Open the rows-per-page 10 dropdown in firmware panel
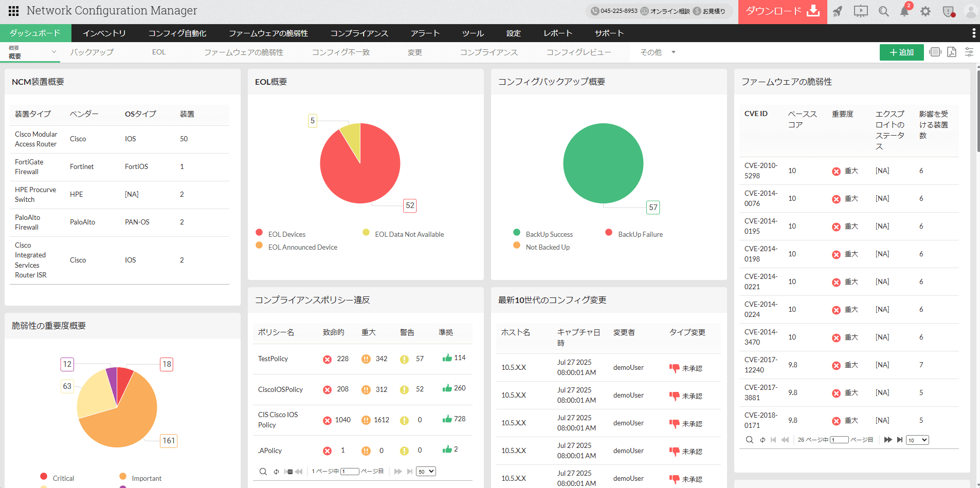980x488 pixels. pyautogui.click(x=917, y=440)
